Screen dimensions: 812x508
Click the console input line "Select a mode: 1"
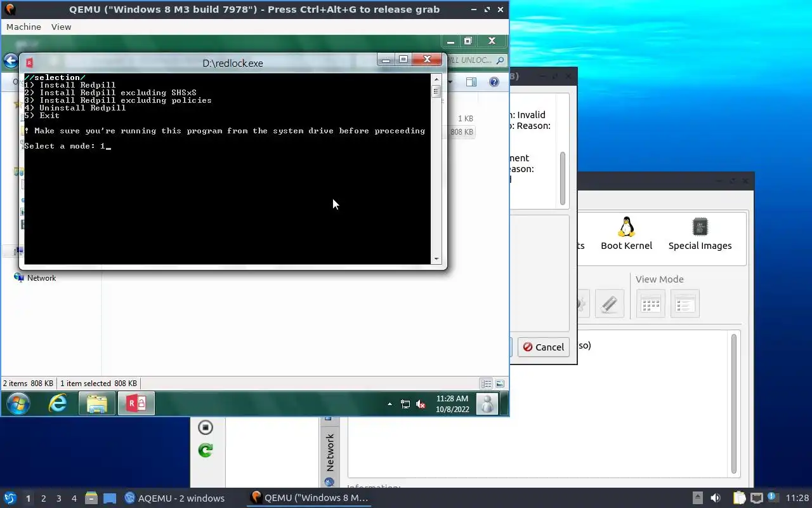click(67, 146)
